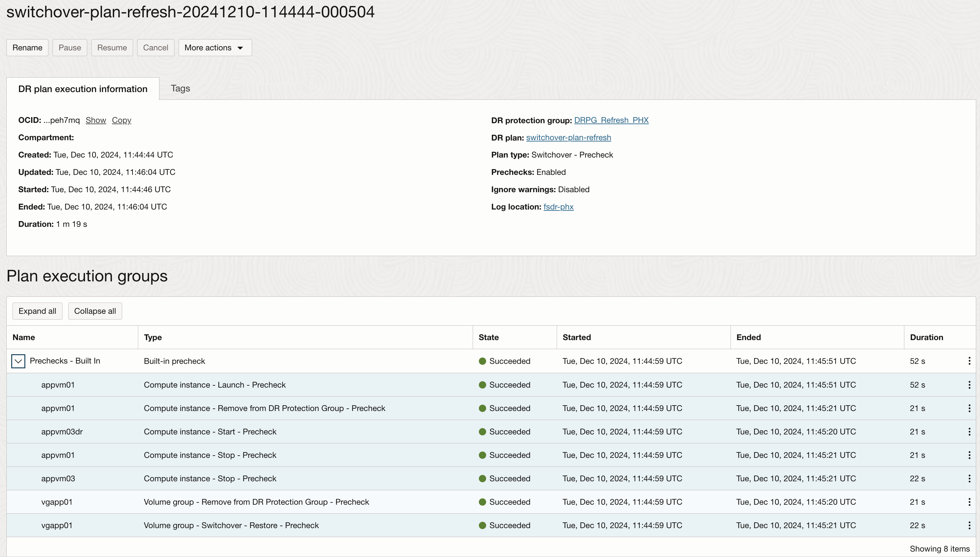Show the full OCID
The image size is (980, 557).
click(96, 120)
